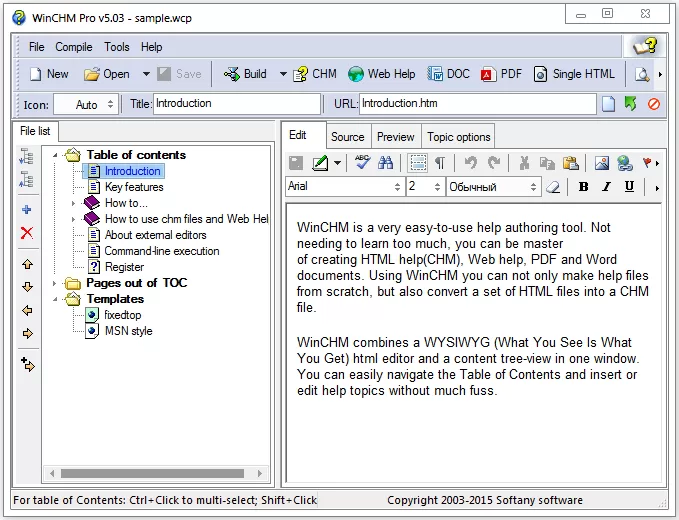Open the Compile menu
The image size is (679, 520).
pos(74,47)
